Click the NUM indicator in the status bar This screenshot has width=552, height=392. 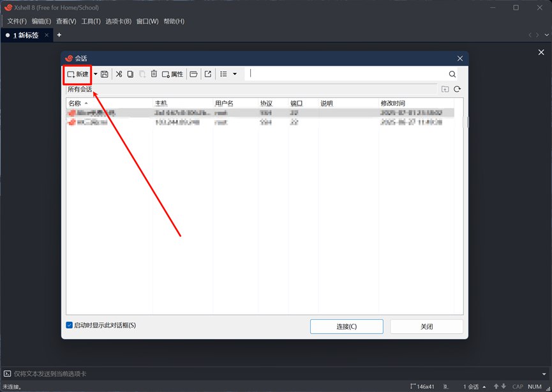click(535, 386)
